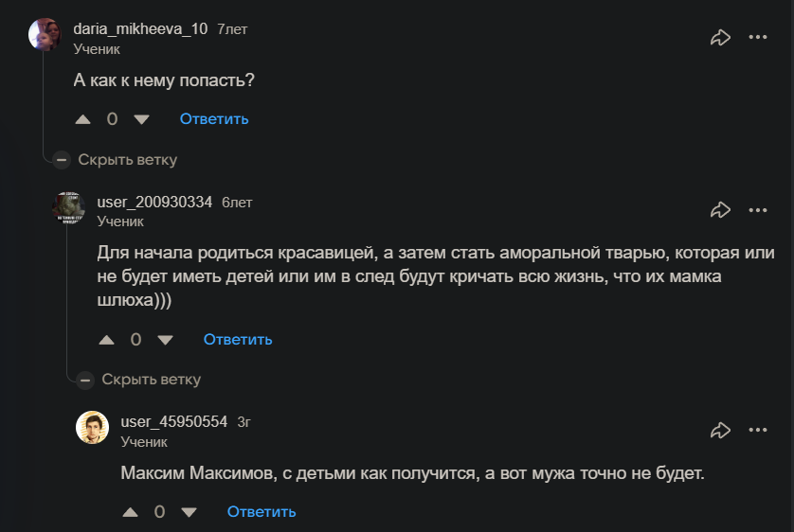Open more options for daria_mikheeva_10's comment
The image size is (794, 532).
(758, 38)
